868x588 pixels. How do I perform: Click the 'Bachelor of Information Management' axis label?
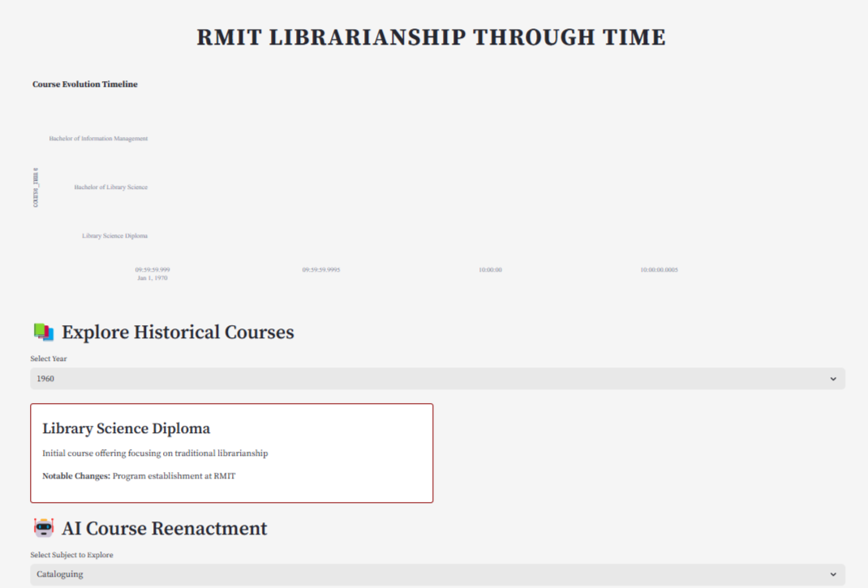tap(98, 139)
